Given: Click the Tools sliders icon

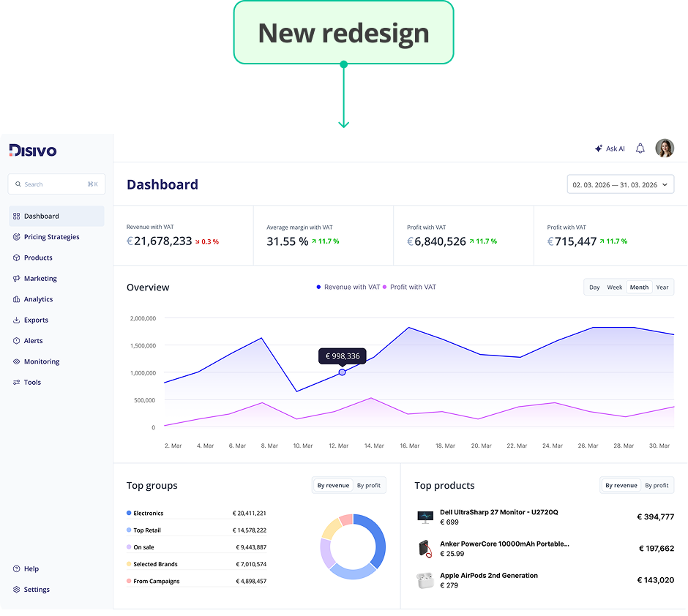Looking at the screenshot, I should (16, 383).
